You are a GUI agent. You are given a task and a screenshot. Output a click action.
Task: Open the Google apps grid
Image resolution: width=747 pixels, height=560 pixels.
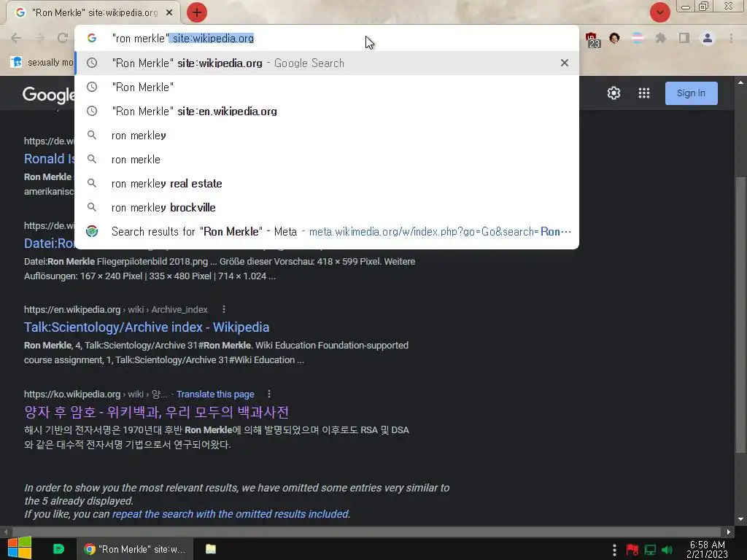[x=643, y=93]
